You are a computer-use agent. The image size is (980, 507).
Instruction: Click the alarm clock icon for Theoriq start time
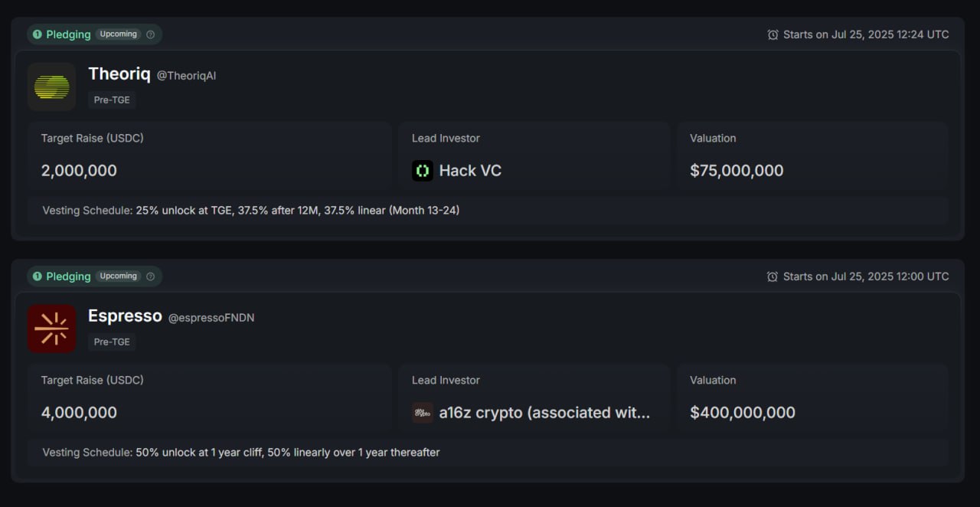coord(773,34)
